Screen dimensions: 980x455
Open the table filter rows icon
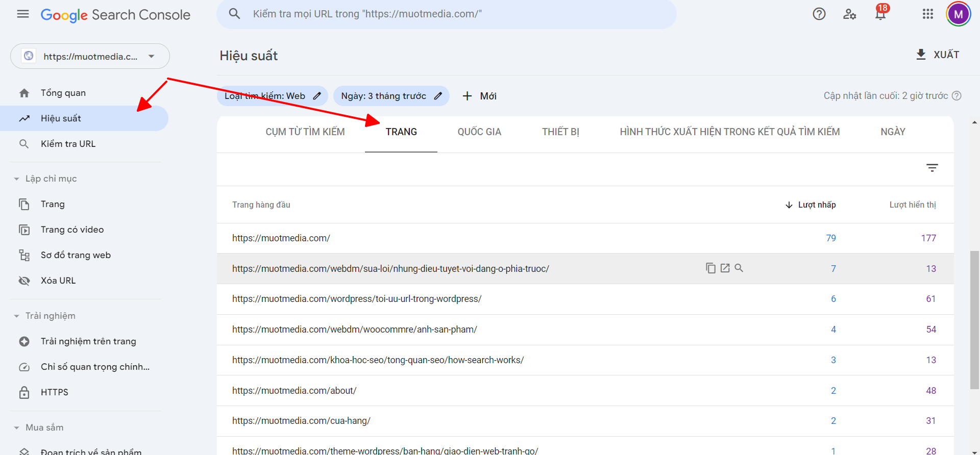pos(932,168)
